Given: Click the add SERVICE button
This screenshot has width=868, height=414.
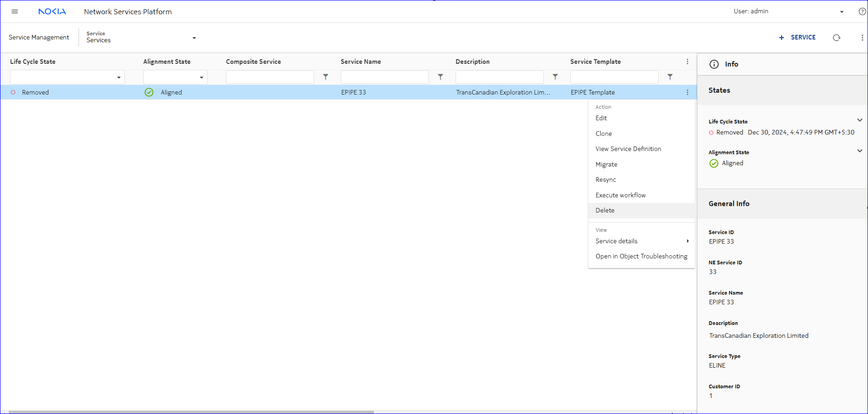Looking at the screenshot, I should (797, 38).
